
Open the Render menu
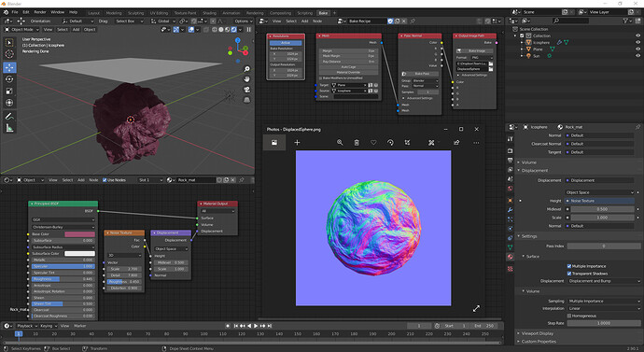coord(40,12)
